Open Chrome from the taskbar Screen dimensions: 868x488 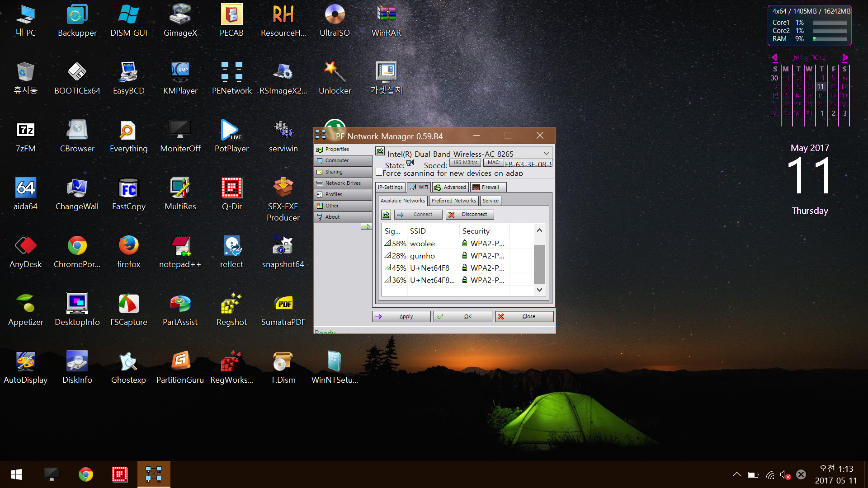(x=85, y=474)
